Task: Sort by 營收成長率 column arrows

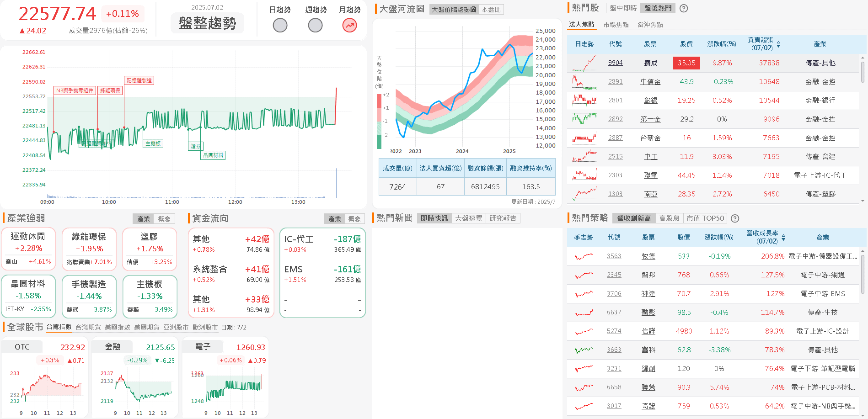Action: [x=783, y=238]
